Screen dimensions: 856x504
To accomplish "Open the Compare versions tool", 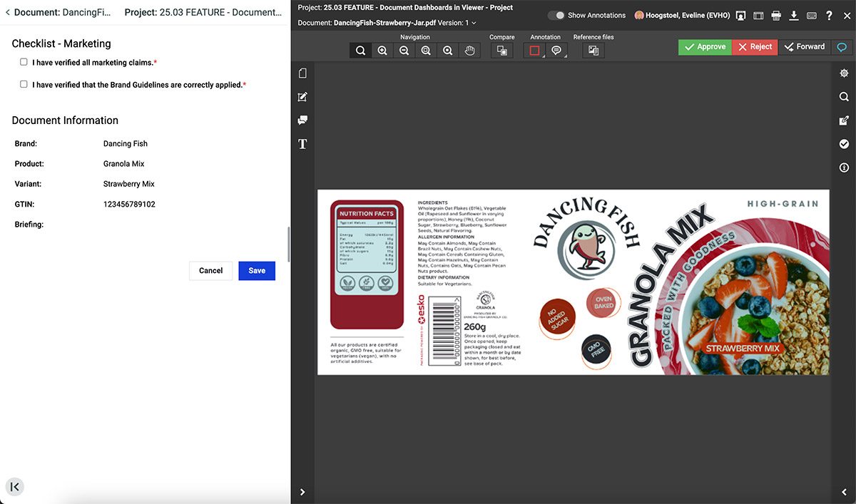I will (502, 51).
